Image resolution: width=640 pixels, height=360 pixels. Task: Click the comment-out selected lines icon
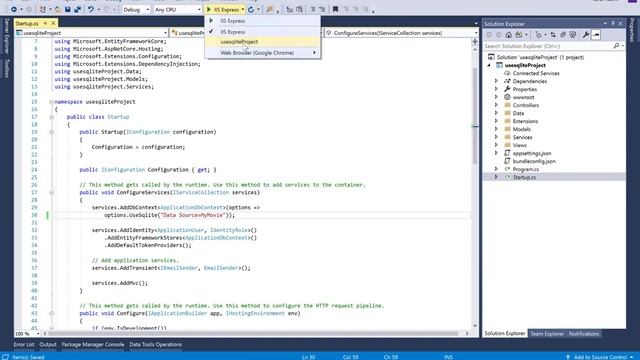click(x=313, y=9)
